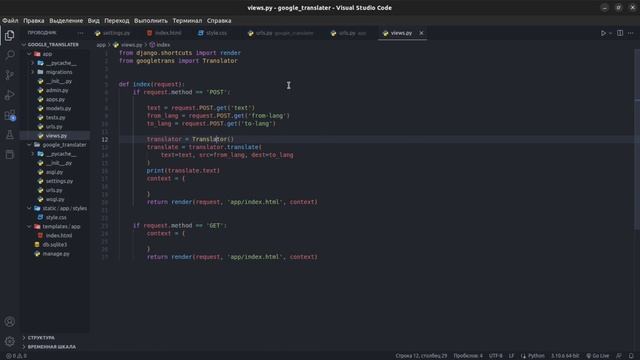This screenshot has width=640, height=360.
Task: Open the notifications bell in status bar
Action: pyautogui.click(x=631, y=356)
